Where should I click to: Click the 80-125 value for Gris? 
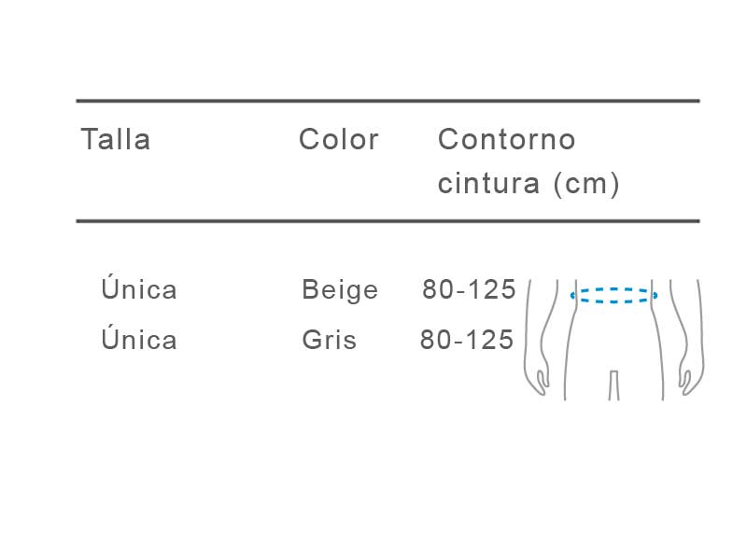(467, 340)
